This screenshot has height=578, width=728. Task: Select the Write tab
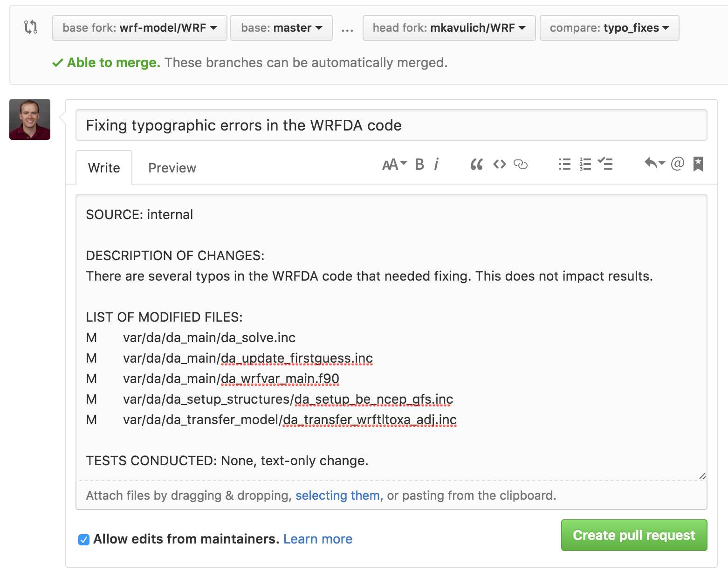[103, 167]
